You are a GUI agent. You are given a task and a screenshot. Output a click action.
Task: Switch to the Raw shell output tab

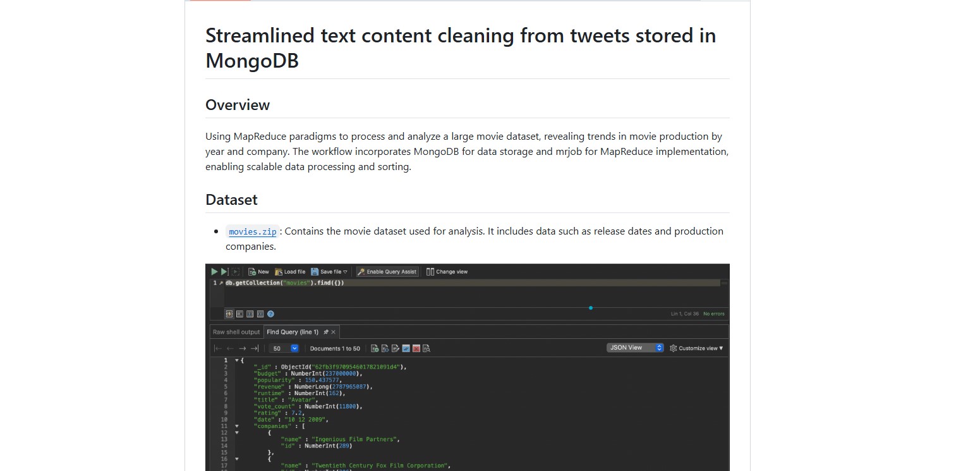click(236, 332)
